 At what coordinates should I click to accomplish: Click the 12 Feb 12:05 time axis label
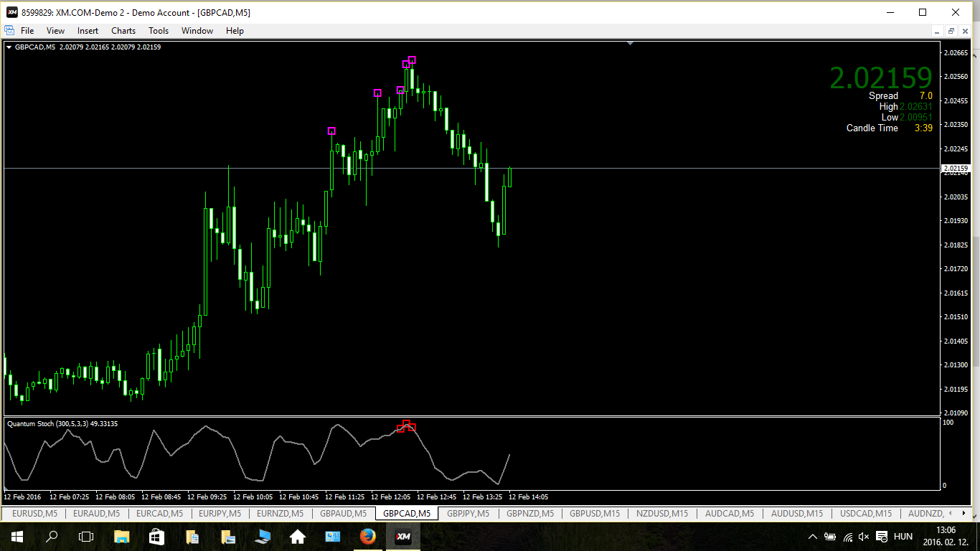(x=390, y=496)
